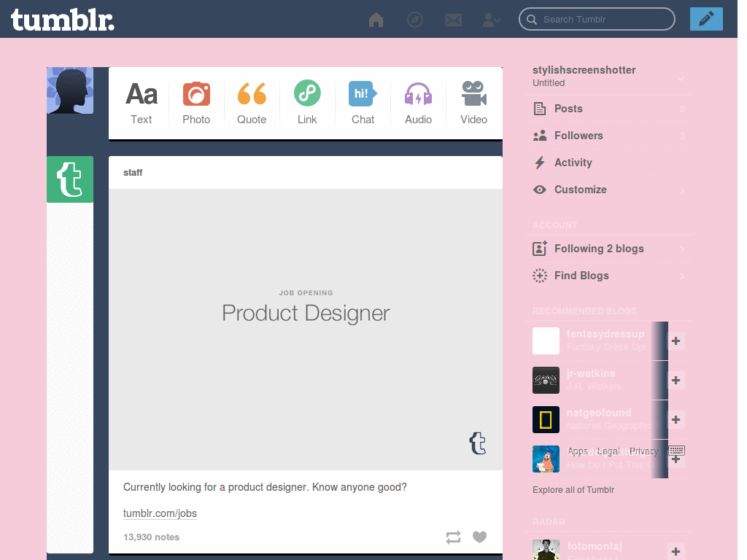Open Activity in the sidebar
Image resolution: width=747 pixels, height=560 pixels.
(x=609, y=163)
